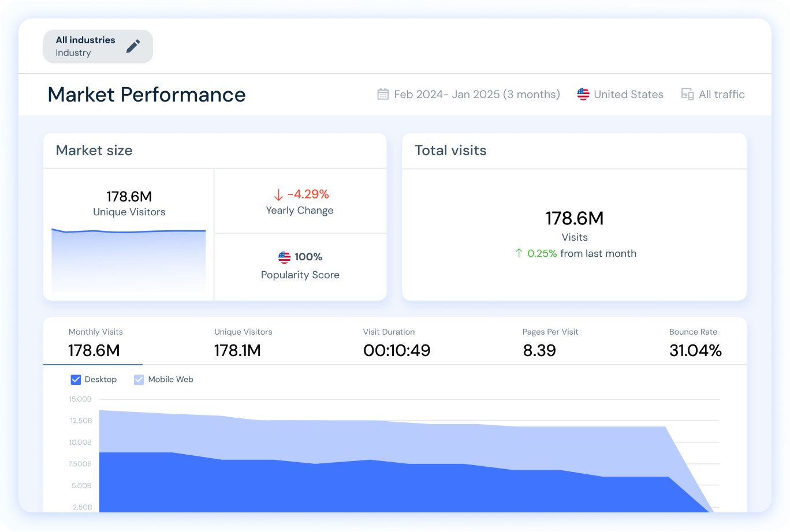Viewport: 790px width, 532px height.
Task: Click the green up arrow beside 0.25%
Action: (519, 253)
